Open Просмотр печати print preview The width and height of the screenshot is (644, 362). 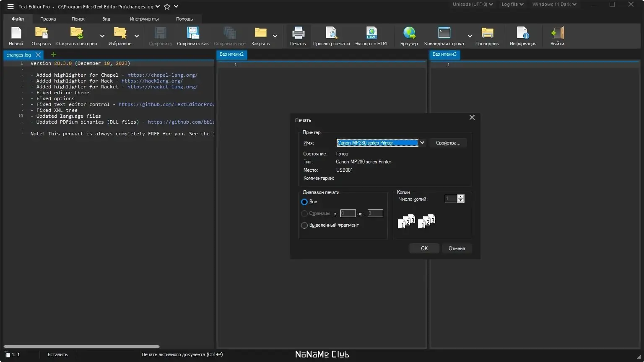pyautogui.click(x=331, y=34)
